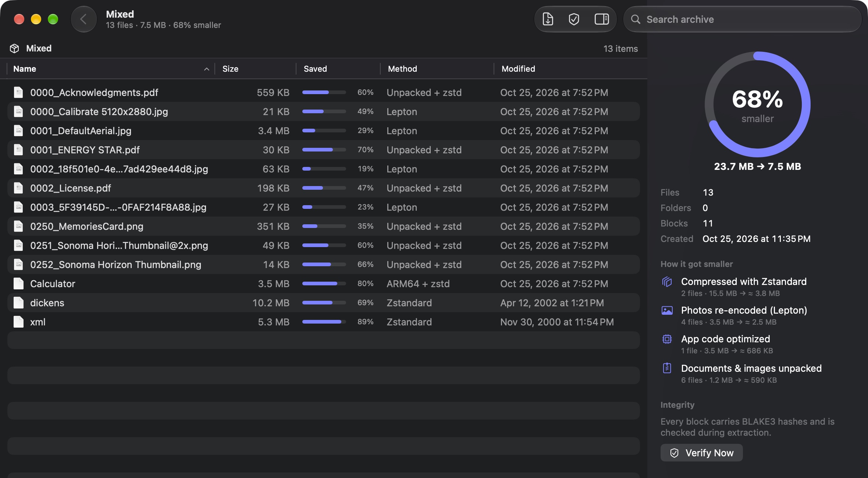
Task: Click the Documents & images unpacked icon
Action: pos(667,368)
